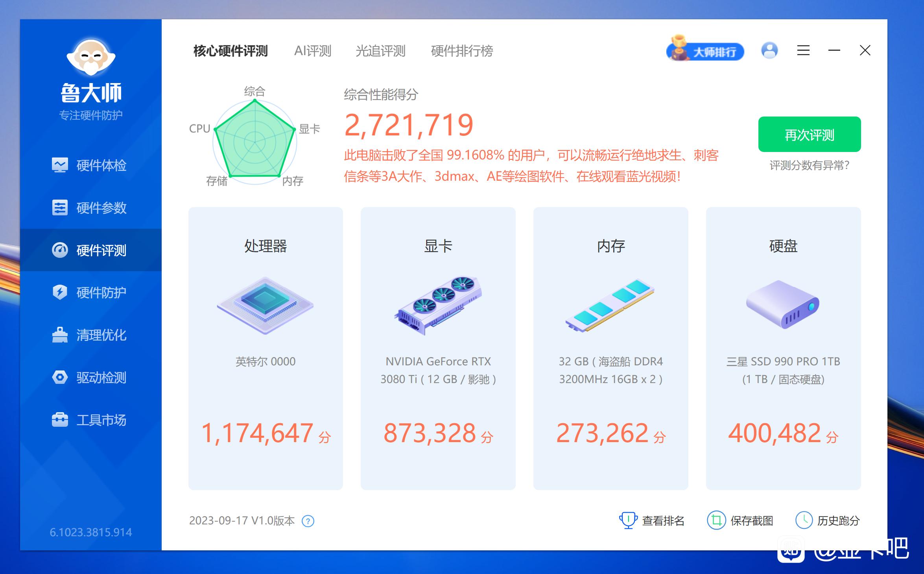Viewport: 924px width, 574px height.
Task: Click the 专注硬件防护 slogan text
Action: (91, 115)
